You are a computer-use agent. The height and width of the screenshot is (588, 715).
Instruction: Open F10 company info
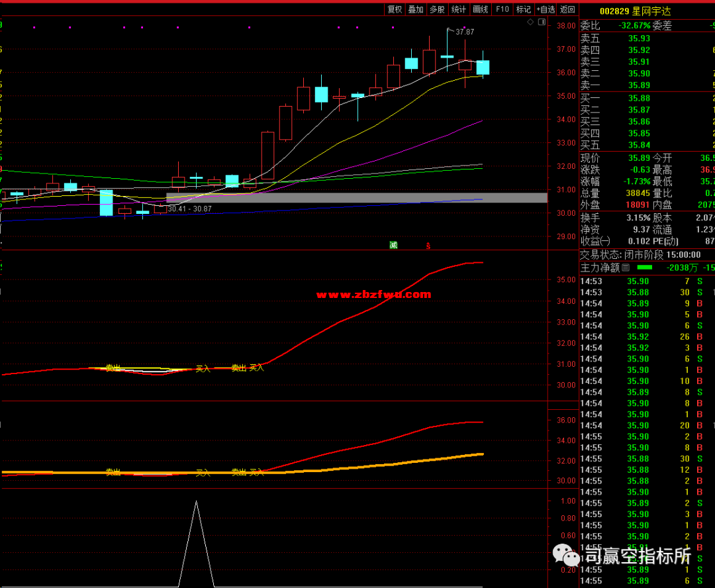(502, 9)
